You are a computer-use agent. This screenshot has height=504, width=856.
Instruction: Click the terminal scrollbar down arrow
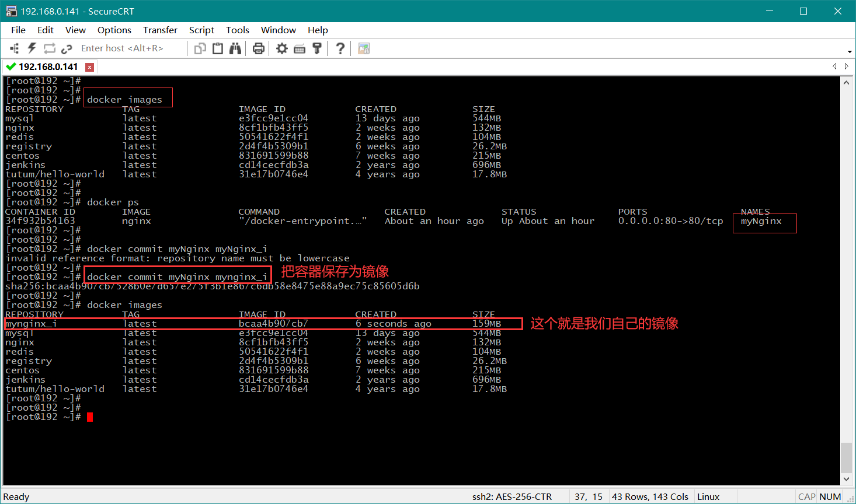coord(846,479)
